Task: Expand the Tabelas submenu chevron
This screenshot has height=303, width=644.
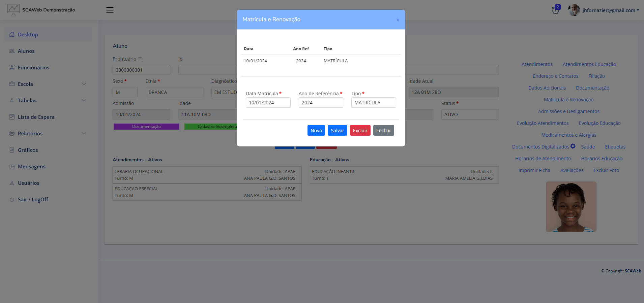Action: [x=84, y=100]
